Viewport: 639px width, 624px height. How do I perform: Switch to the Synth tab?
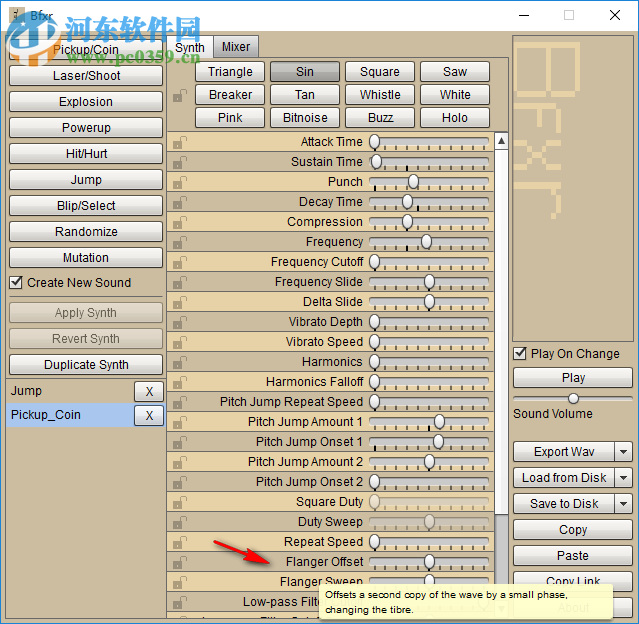pyautogui.click(x=190, y=47)
